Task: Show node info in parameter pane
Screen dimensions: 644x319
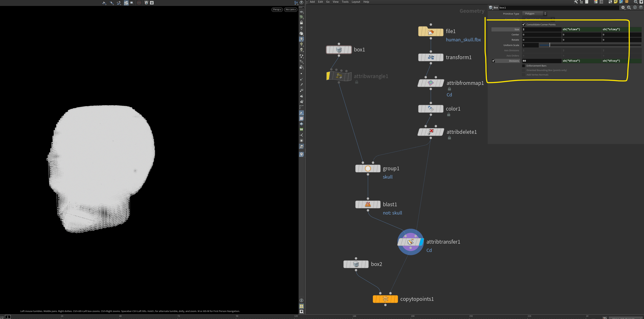Action: (x=635, y=8)
